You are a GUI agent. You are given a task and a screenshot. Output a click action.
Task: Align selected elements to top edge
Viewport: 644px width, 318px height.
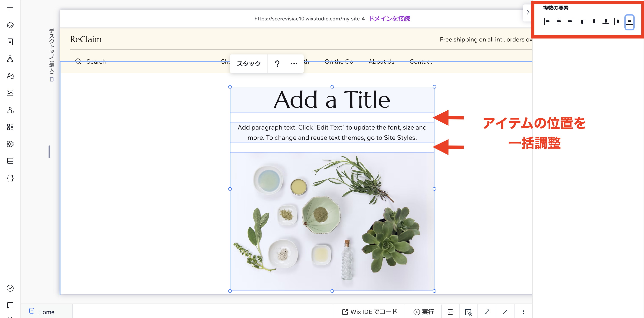click(582, 21)
